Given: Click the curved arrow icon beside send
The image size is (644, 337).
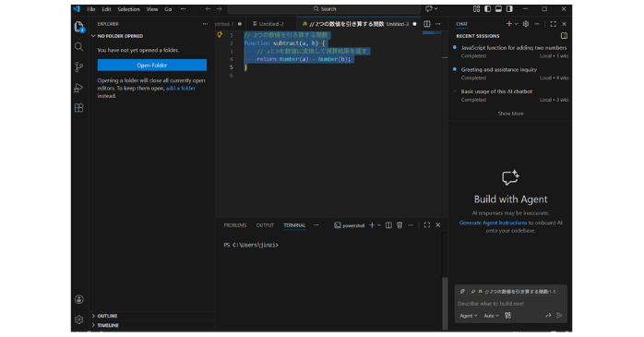Looking at the screenshot, I should click(548, 316).
